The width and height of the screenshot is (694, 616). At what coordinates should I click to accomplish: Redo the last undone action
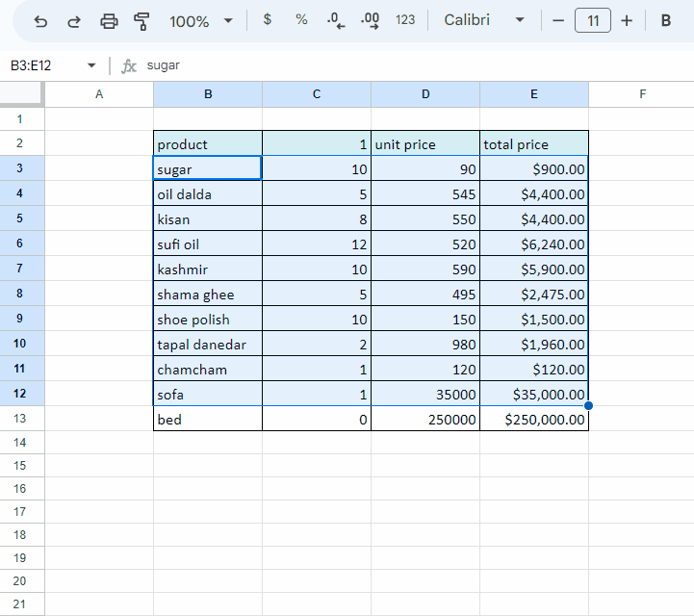[74, 21]
